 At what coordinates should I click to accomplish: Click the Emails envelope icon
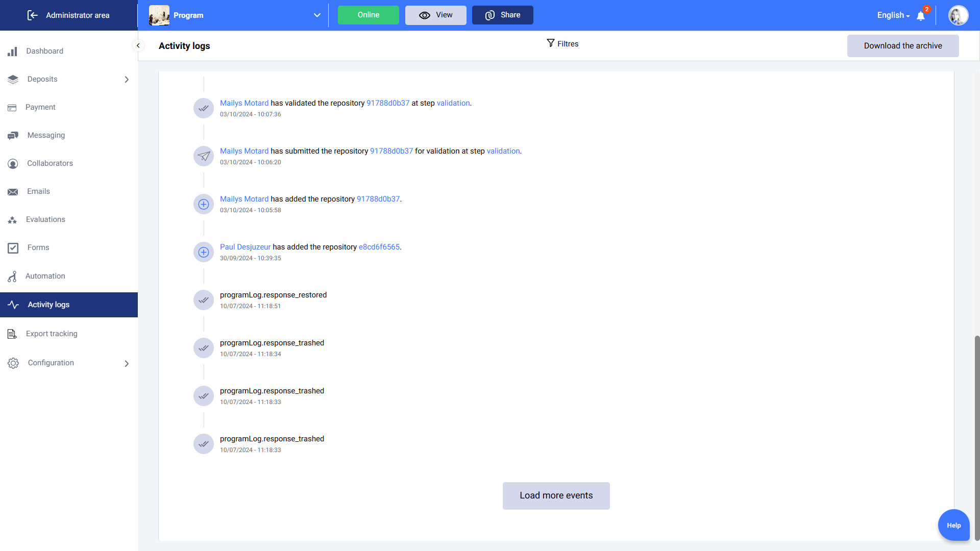point(13,192)
